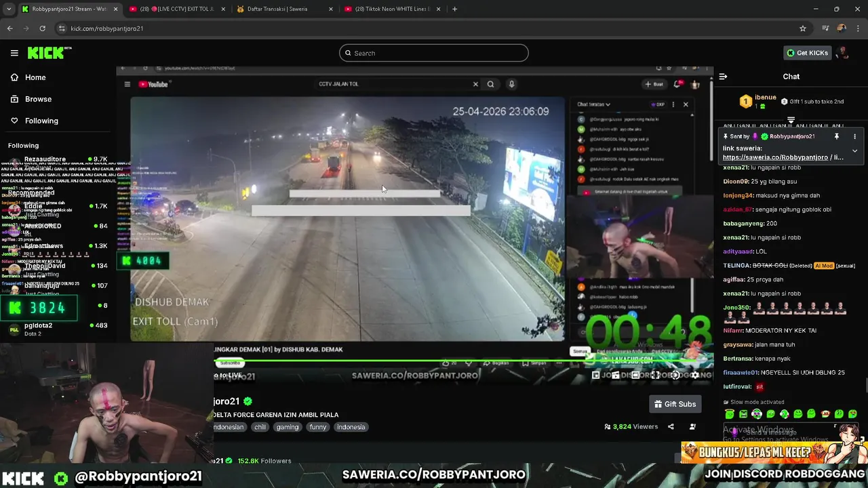
Task: Click the YouTube Create (Buat) button
Action: (x=654, y=84)
